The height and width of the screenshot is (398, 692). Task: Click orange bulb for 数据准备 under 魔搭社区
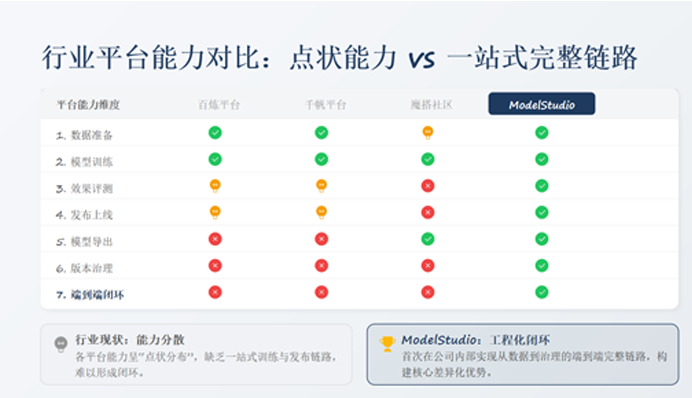tap(428, 132)
